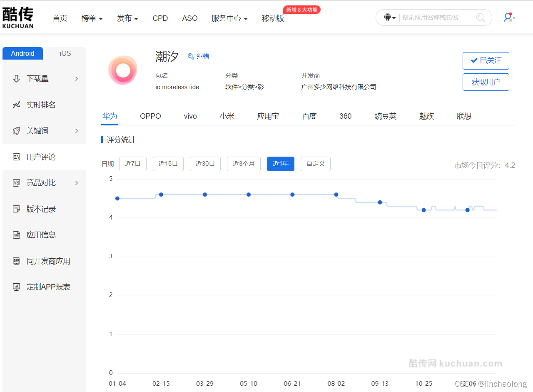Switch to the vivo market tab
Viewport: 533px width, 392px height.
[x=190, y=116]
